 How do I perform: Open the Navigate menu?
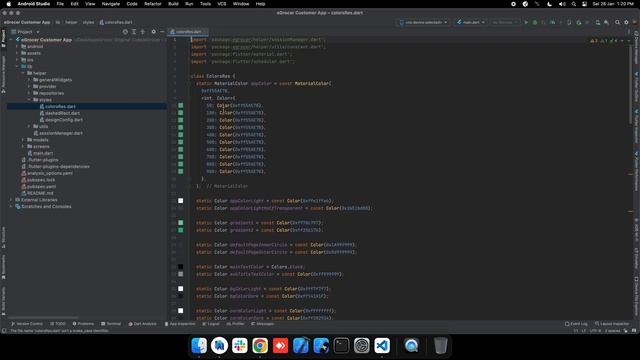pyautogui.click(x=111, y=4)
